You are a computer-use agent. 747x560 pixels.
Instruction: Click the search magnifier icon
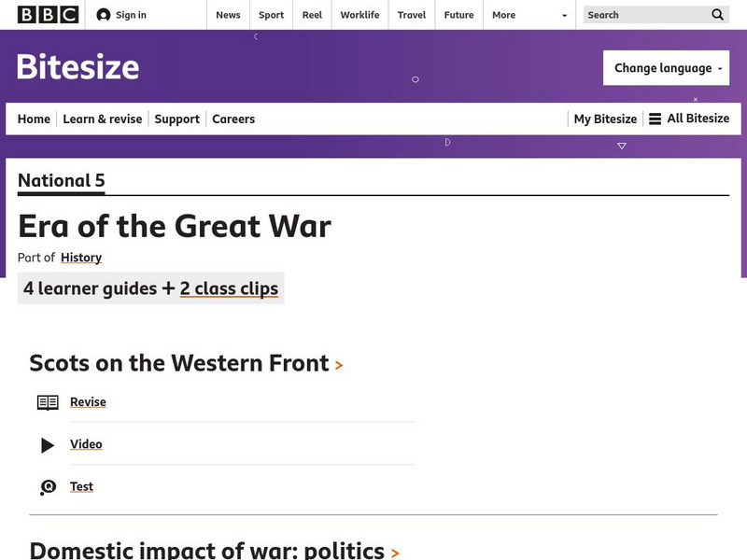717,15
